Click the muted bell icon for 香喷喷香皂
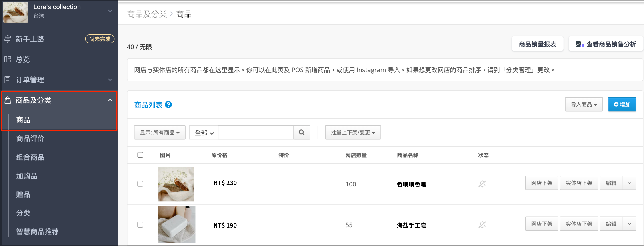This screenshot has width=644, height=246. (x=482, y=184)
